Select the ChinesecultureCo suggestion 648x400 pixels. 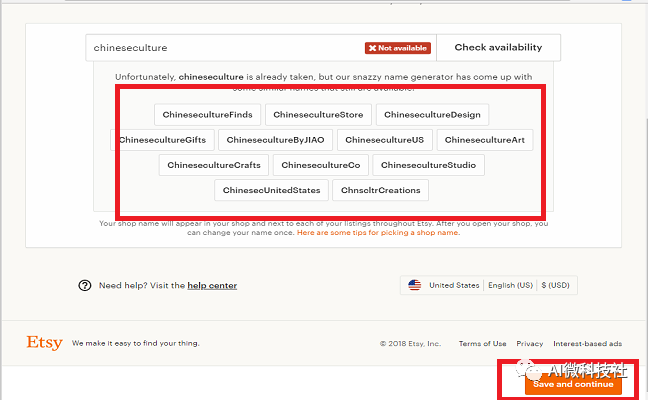tap(321, 165)
